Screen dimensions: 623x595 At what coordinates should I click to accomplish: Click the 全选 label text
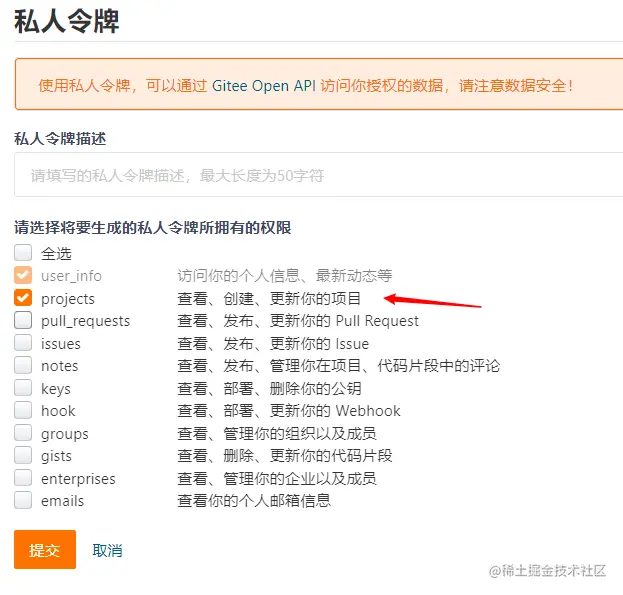pos(56,253)
